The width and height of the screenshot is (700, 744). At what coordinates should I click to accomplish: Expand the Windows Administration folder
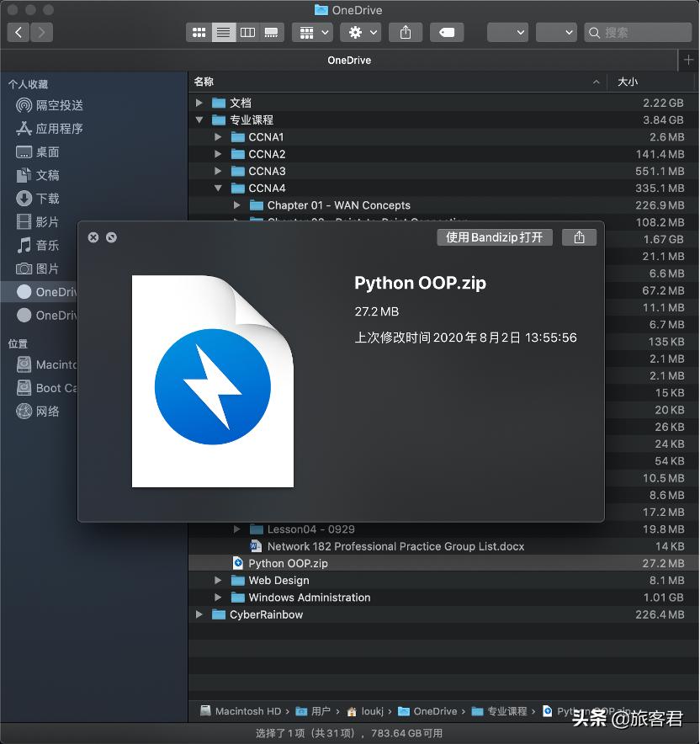click(x=217, y=597)
